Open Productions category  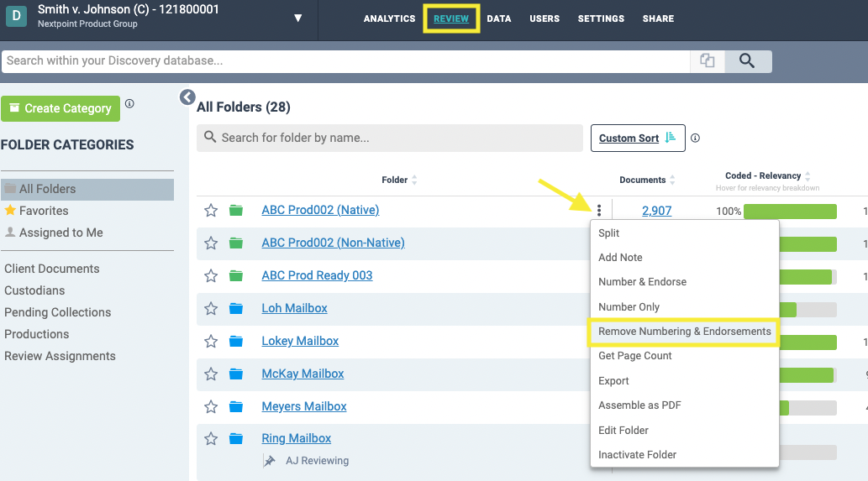36,334
